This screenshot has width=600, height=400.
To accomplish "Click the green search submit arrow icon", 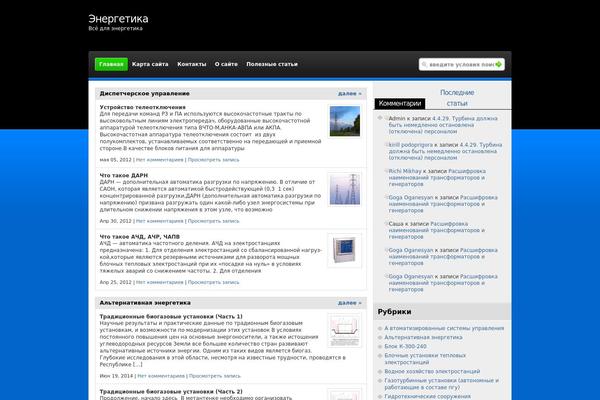I will pyautogui.click(x=499, y=64).
